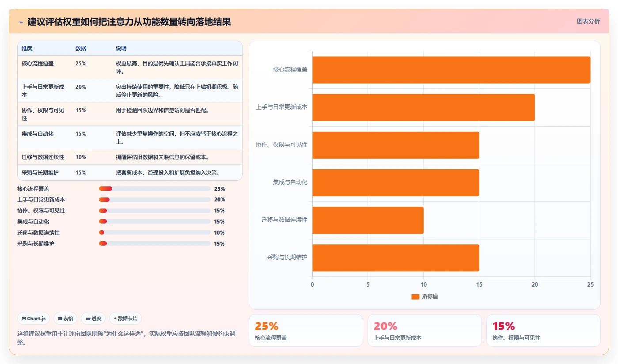Image resolution: width=618 pixels, height=364 pixels.
Task: Click the 进度 tag chip
Action: click(x=93, y=318)
